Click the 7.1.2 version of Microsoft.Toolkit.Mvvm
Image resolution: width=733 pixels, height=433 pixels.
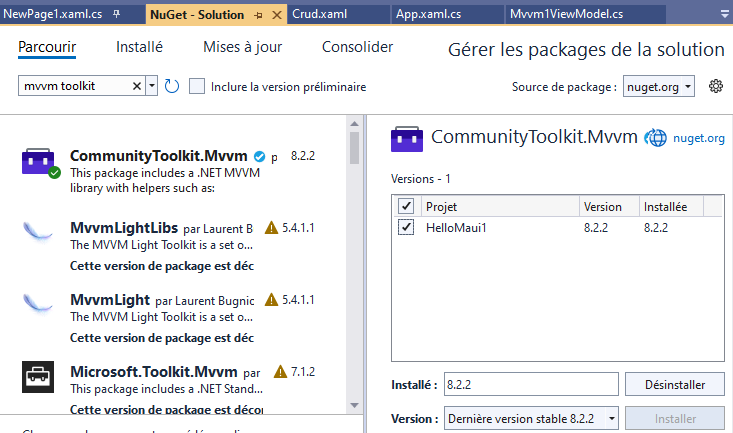click(x=303, y=372)
